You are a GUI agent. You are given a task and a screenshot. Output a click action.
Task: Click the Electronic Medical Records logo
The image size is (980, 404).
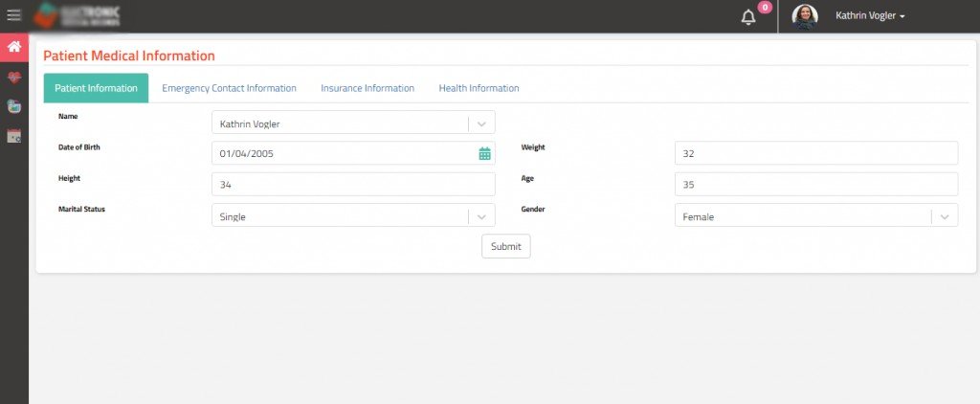[x=78, y=15]
